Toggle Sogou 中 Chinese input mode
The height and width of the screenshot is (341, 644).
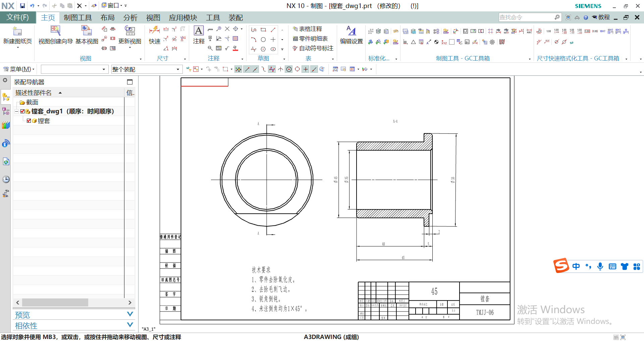[576, 267]
